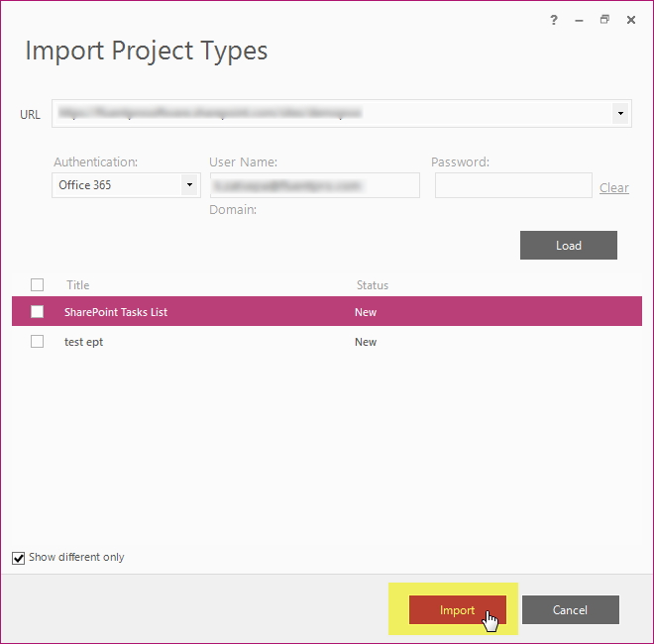The image size is (654, 644).
Task: Close the Import Project Types dialog
Action: [x=631, y=20]
